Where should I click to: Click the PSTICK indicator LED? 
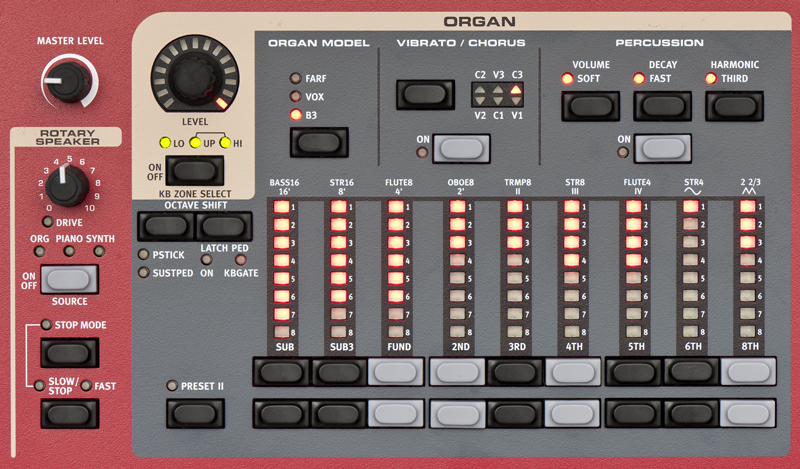coord(143,254)
